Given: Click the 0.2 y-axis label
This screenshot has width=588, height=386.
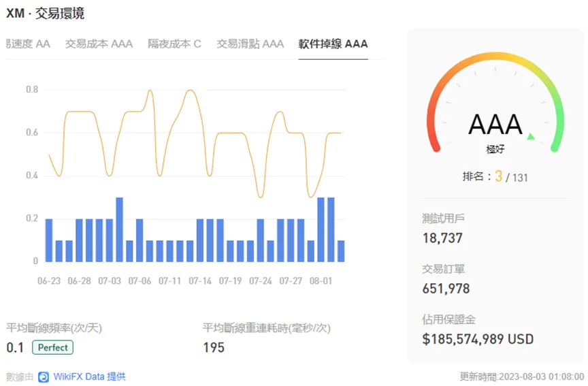Looking at the screenshot, I should click(x=32, y=219).
